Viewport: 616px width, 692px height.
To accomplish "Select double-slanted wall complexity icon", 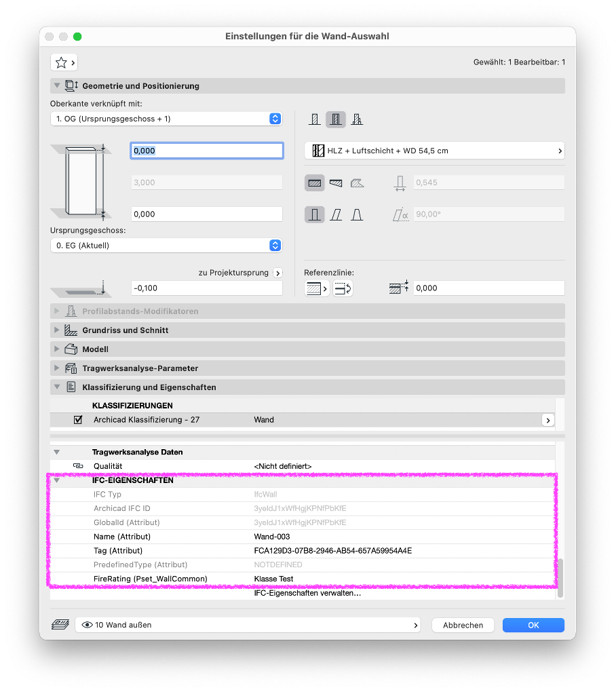I will [x=357, y=214].
